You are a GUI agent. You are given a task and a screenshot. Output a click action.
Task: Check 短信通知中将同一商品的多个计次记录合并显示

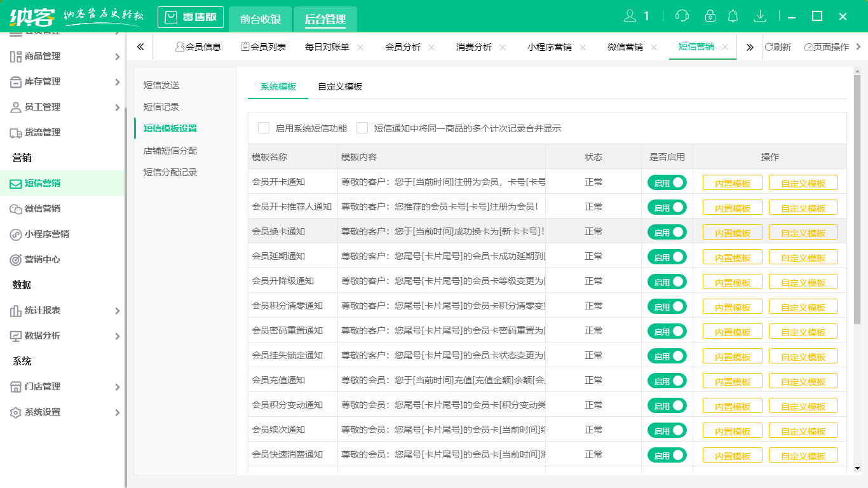(x=362, y=127)
